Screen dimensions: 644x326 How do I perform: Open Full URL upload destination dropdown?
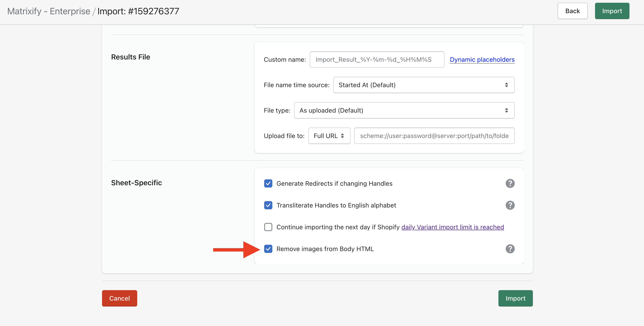(329, 136)
